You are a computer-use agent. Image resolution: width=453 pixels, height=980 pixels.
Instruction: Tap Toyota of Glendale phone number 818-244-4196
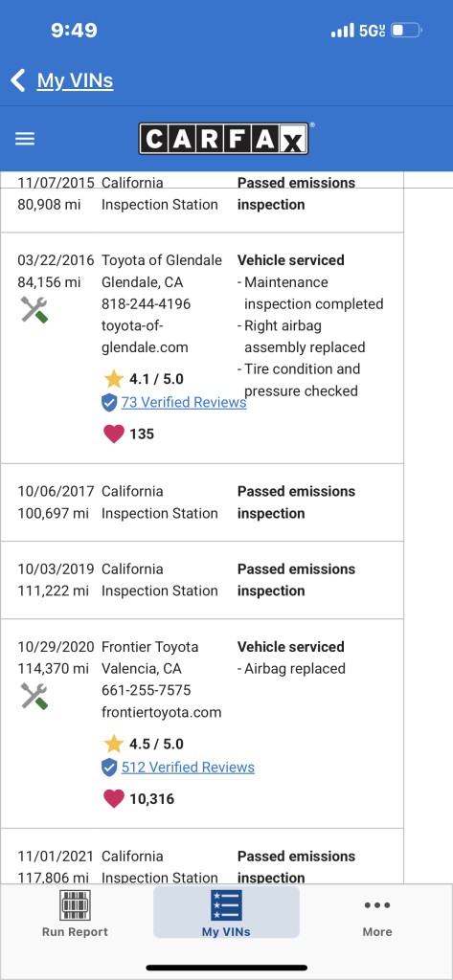(x=147, y=303)
